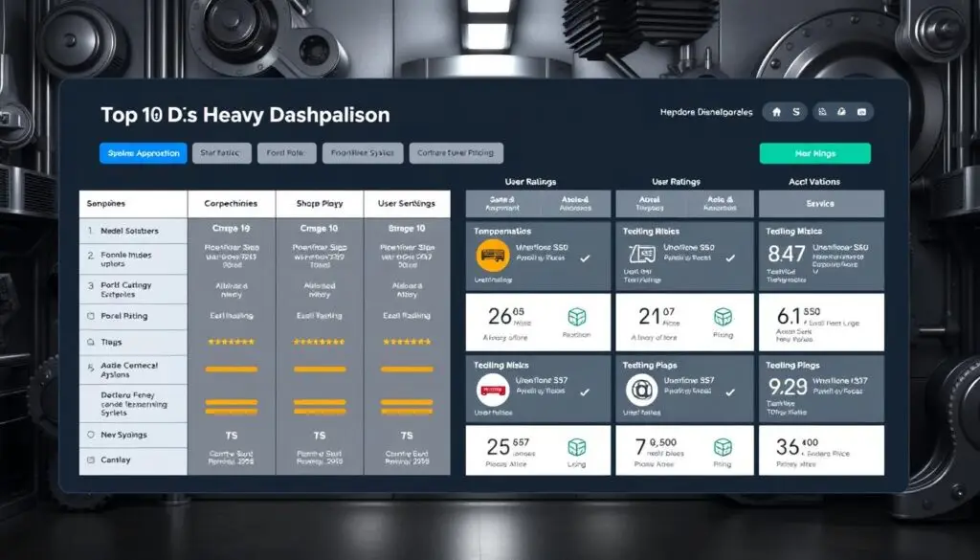This screenshot has height=560, width=980.
Task: Click the green Her Nings button
Action: pos(814,153)
